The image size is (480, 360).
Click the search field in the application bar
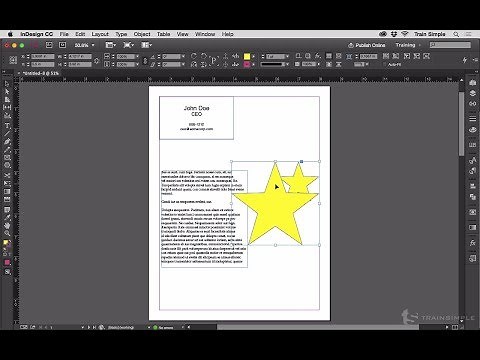[x=450, y=45]
